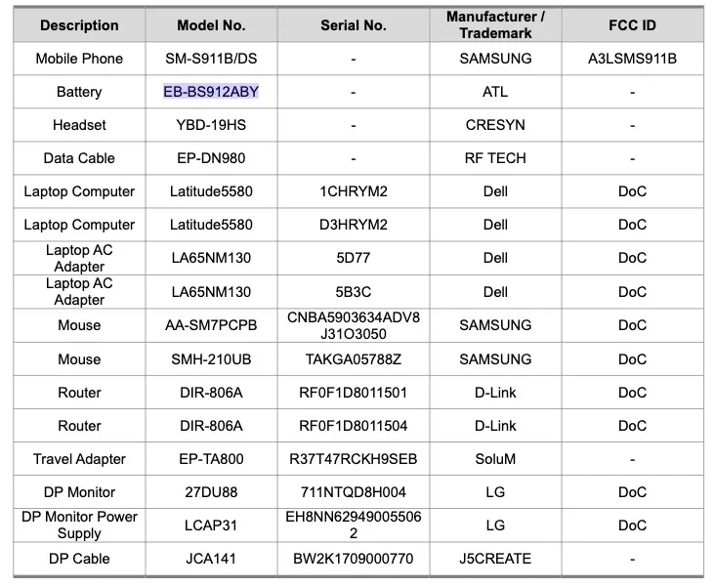Select serial number D3HRYM2
Viewport: 714px width, 588px height.
[353, 225]
